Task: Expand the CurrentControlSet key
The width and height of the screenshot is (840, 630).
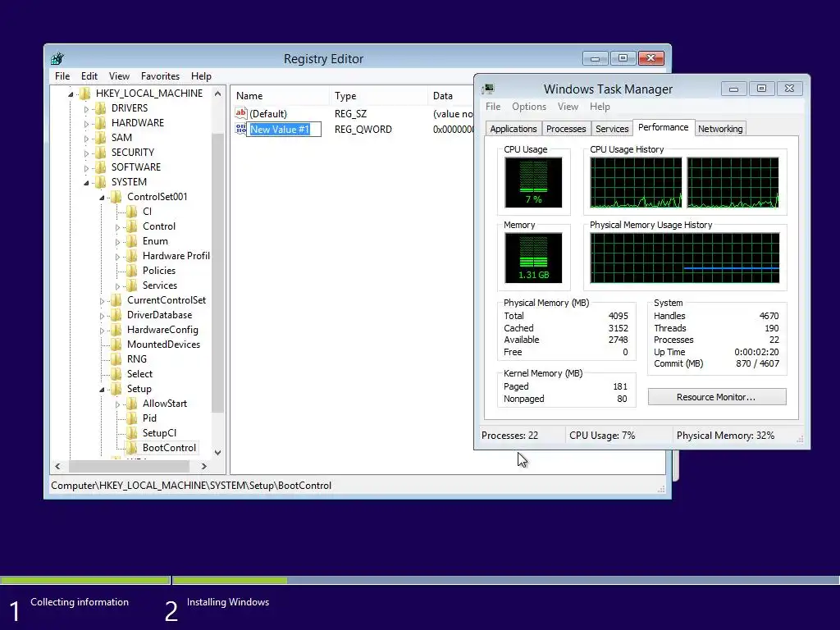Action: pyautogui.click(x=102, y=301)
